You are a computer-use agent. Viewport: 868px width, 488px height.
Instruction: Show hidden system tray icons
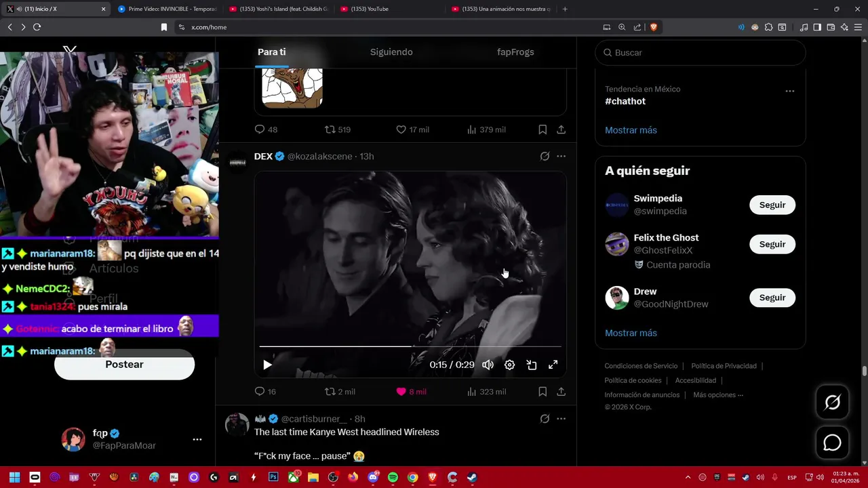tap(688, 477)
